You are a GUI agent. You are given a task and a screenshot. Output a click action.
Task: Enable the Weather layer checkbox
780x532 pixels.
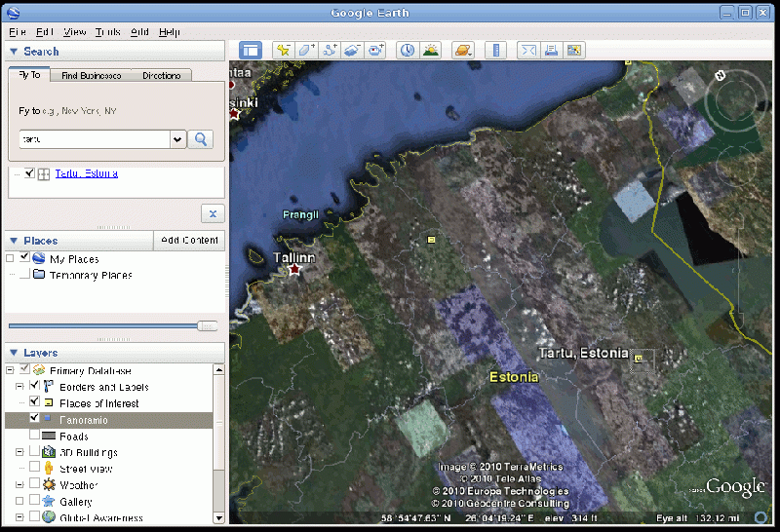[34, 483]
